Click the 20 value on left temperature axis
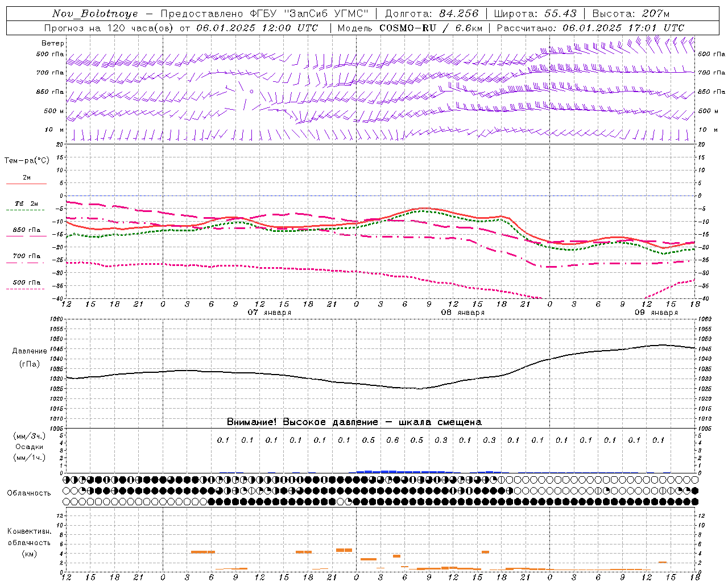 (61, 144)
